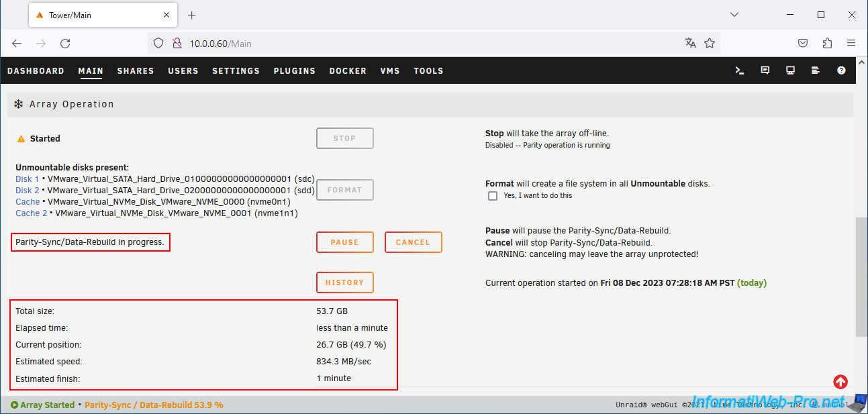This screenshot has width=868, height=414.
Task: Expand the list all tabs chevron
Action: point(734,15)
